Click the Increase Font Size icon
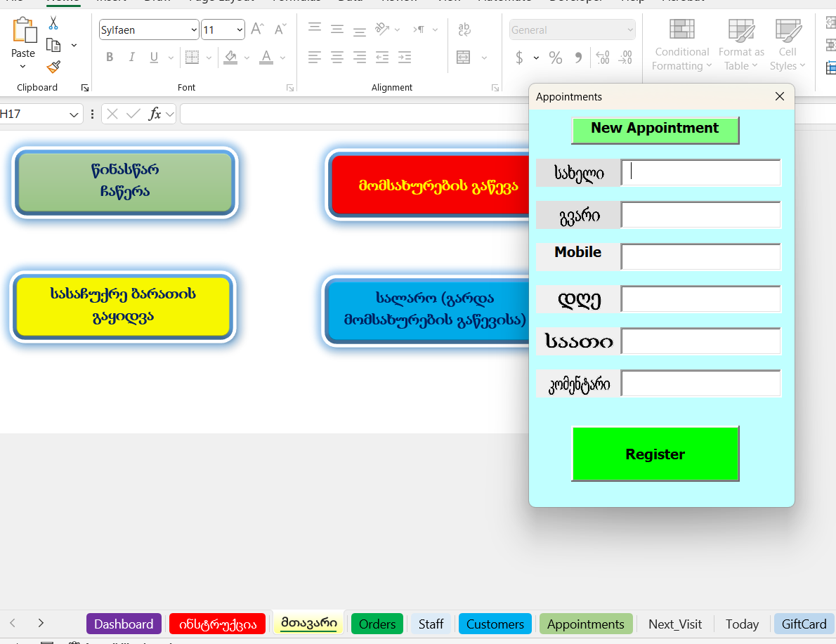 [x=258, y=29]
